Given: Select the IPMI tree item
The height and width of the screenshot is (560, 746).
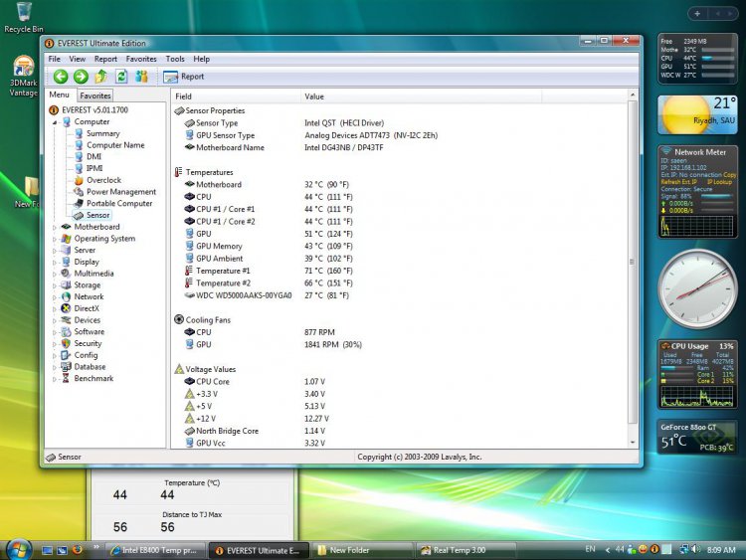Looking at the screenshot, I should (94, 168).
